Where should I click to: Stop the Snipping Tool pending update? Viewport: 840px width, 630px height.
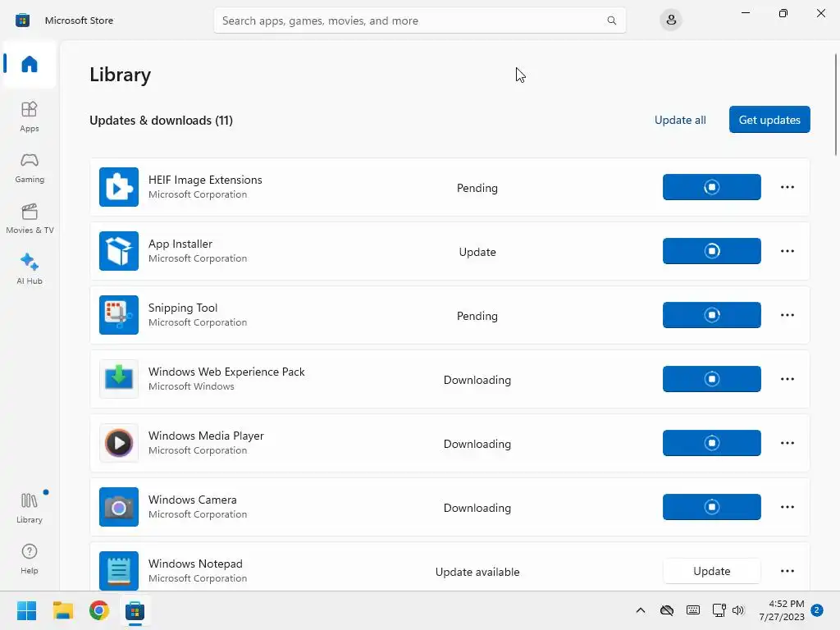(x=711, y=315)
